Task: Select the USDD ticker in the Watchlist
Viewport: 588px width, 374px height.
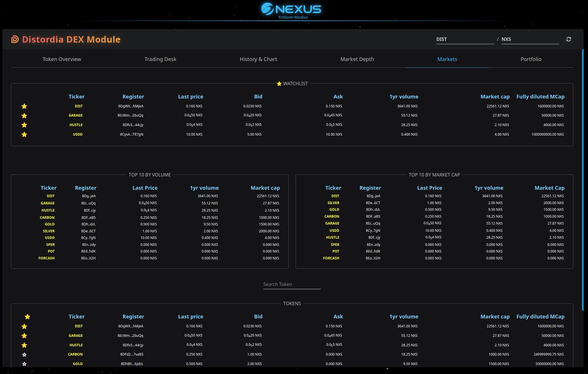Action: (77, 134)
